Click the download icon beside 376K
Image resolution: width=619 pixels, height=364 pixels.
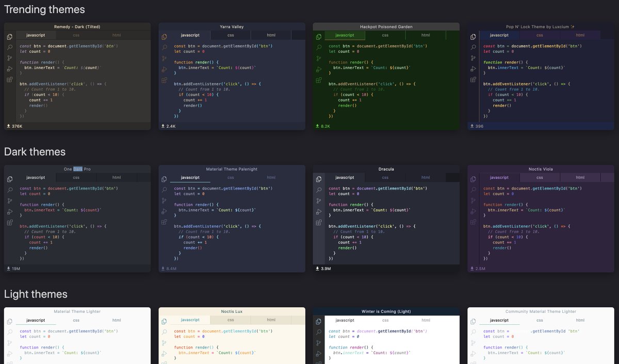(x=9, y=126)
